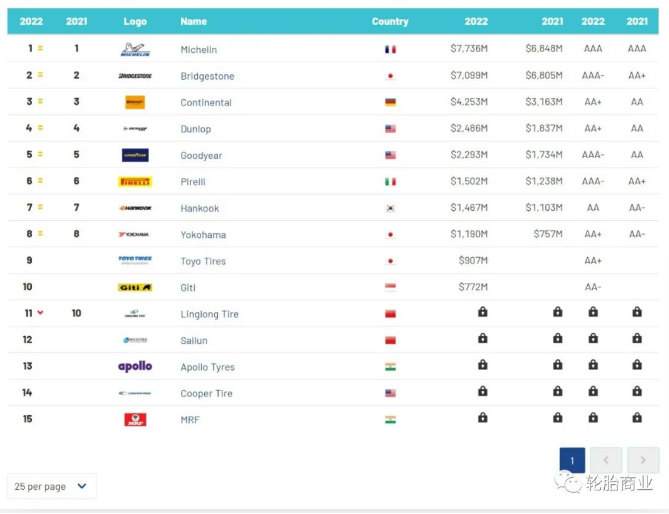
Task: Click the purple apollo logo
Action: (x=135, y=366)
